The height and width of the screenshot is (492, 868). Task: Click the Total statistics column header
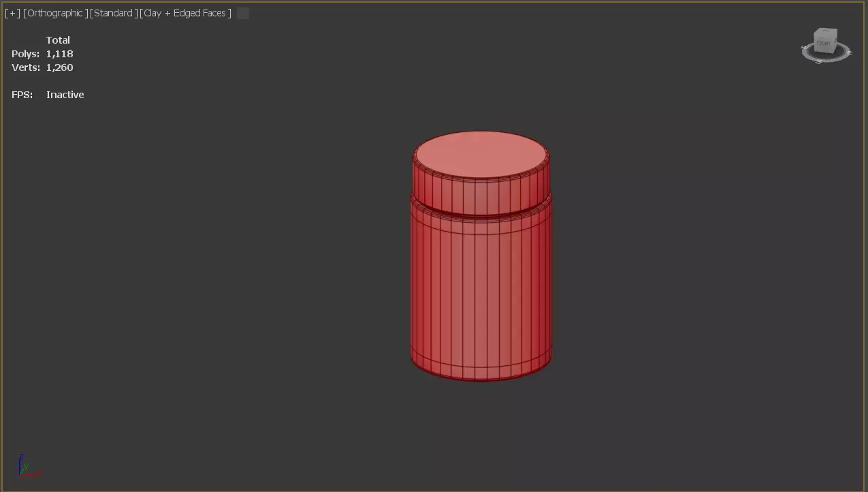pyautogui.click(x=58, y=40)
